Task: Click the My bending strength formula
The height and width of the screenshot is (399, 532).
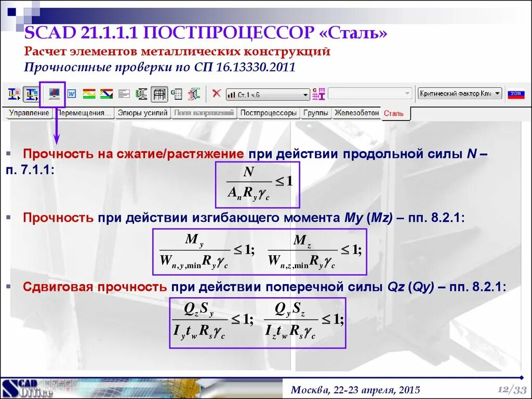Action: 207,252
